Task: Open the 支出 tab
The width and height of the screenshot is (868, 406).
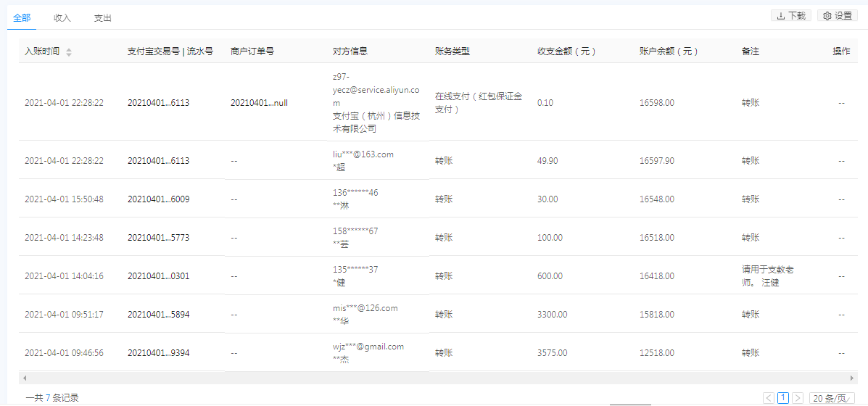Action: 103,18
